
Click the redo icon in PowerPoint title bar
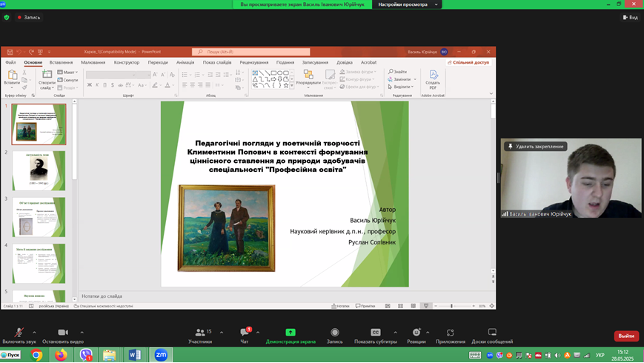click(x=31, y=52)
